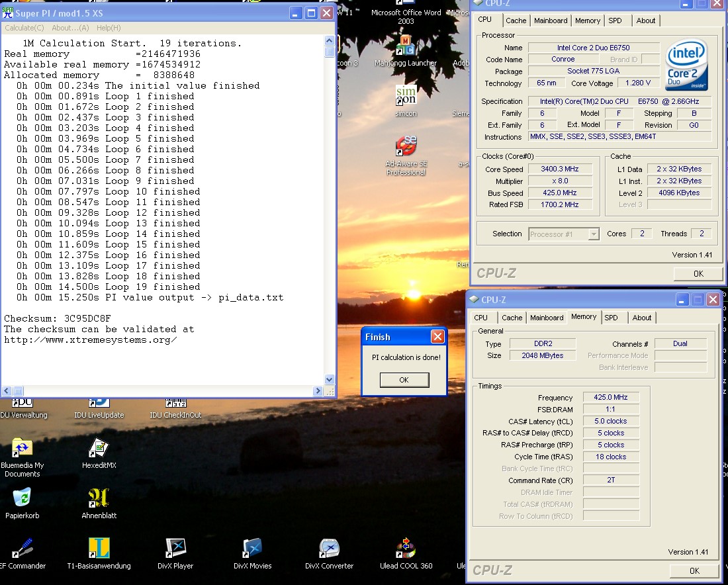This screenshot has height=585, width=728.
Task: Open the Calculate(C) menu in Super PI
Action: pyautogui.click(x=24, y=28)
